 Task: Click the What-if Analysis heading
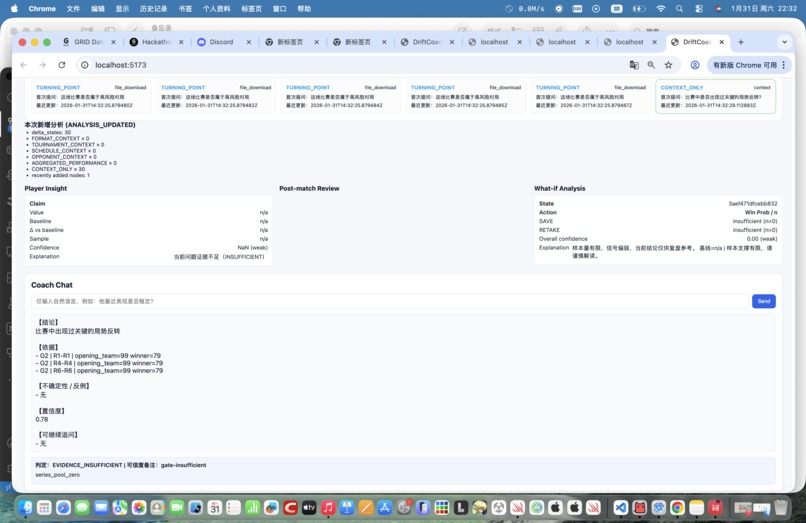click(x=559, y=189)
